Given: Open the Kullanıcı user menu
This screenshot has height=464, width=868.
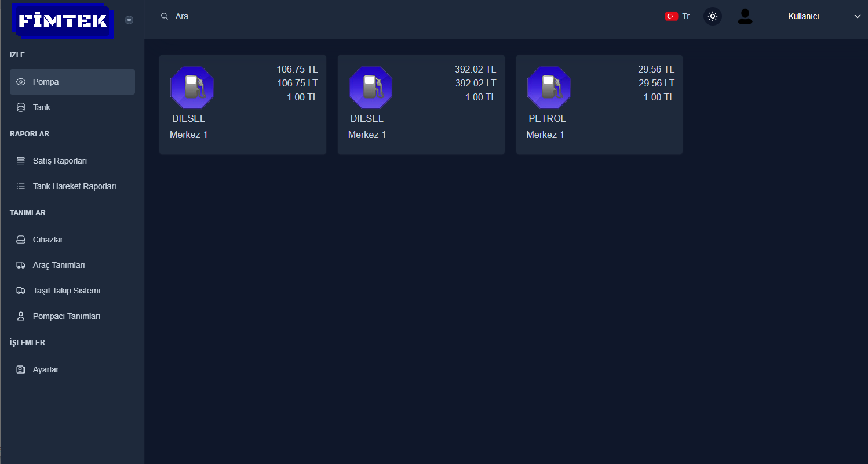Looking at the screenshot, I should 803,17.
